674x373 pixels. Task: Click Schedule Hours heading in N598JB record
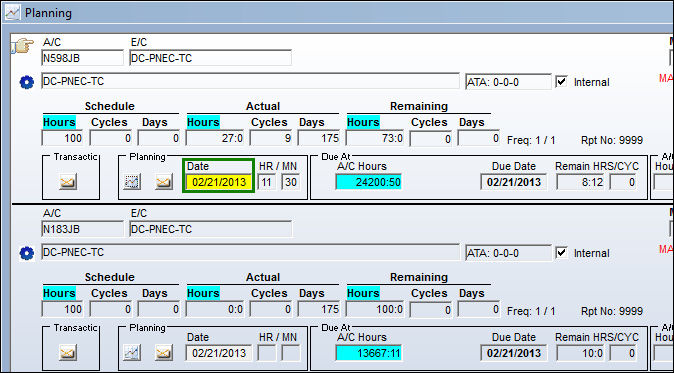(x=59, y=122)
